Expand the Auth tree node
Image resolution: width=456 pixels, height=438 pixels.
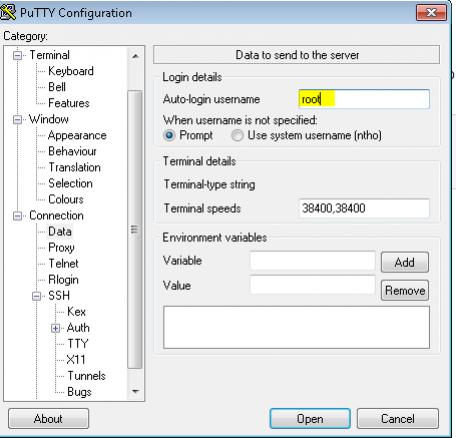55,328
